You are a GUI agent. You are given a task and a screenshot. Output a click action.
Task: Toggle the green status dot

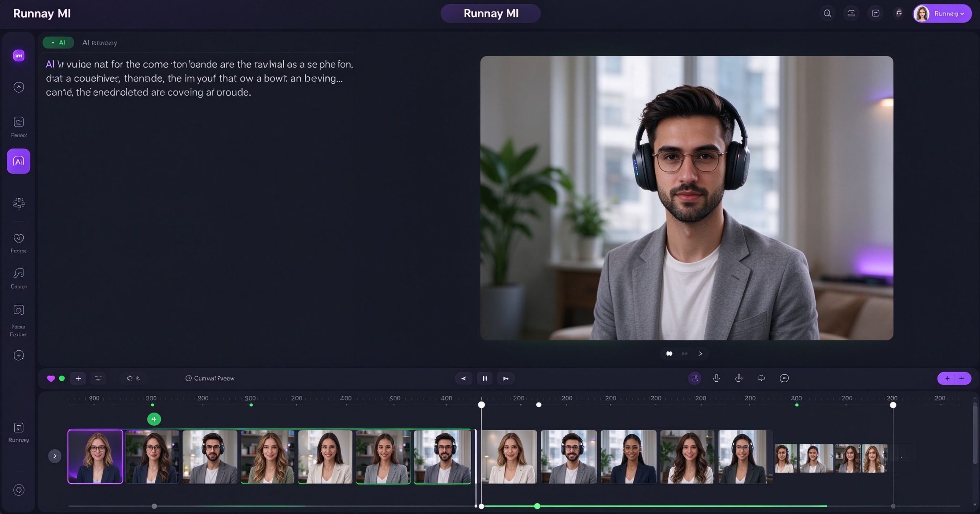click(x=62, y=378)
